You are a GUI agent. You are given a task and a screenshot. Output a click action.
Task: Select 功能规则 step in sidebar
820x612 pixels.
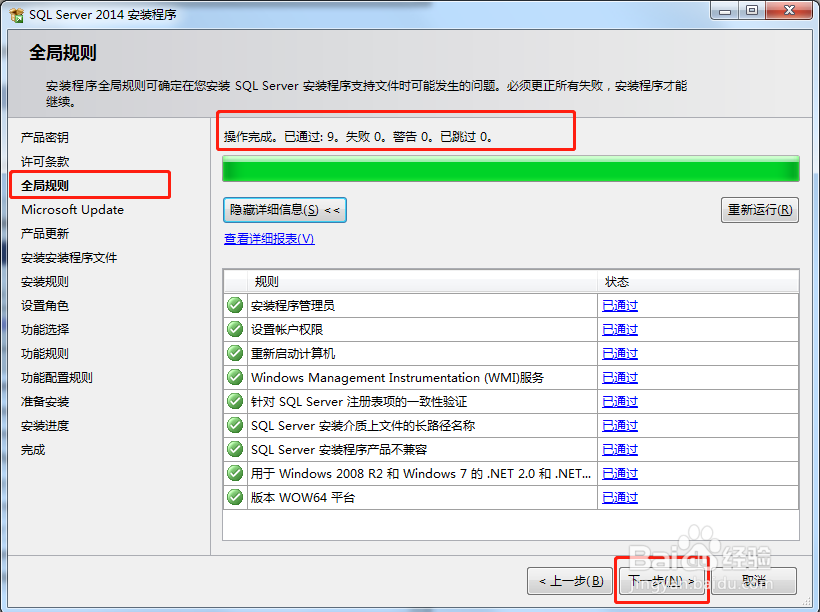[x=44, y=354]
